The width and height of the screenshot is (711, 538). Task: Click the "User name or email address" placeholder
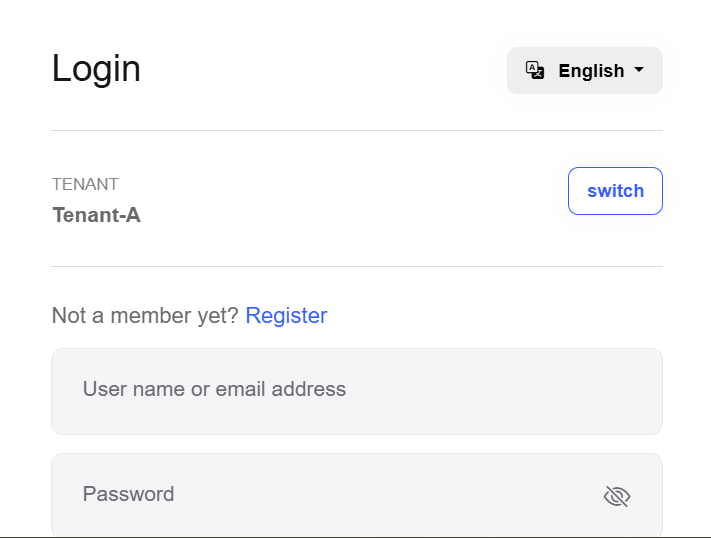[x=214, y=390]
